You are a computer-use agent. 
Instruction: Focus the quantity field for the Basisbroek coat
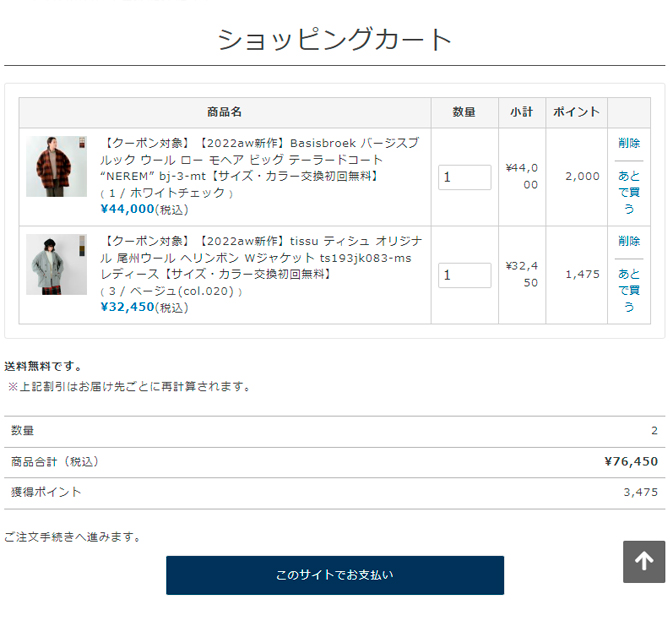tap(464, 177)
